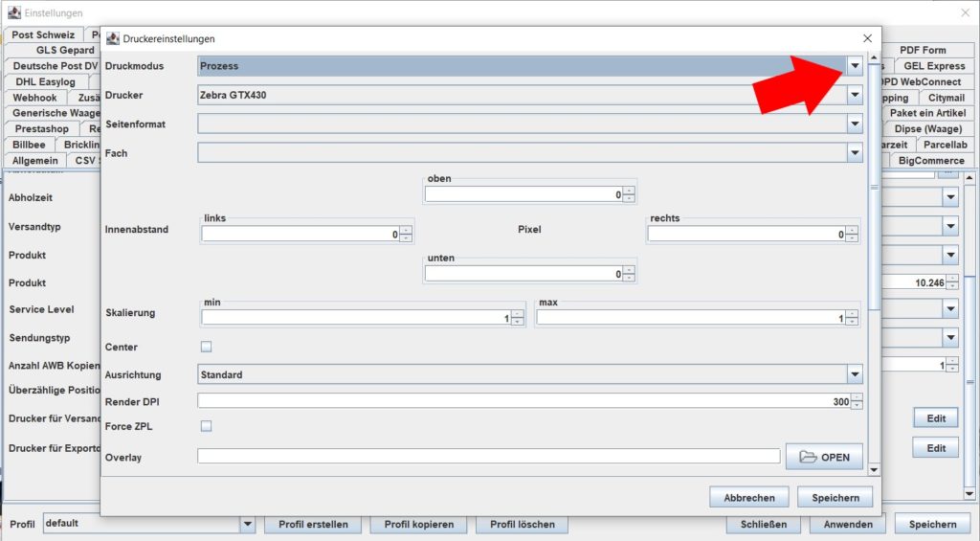
Task: Switch to the Allgemein tab
Action: (x=35, y=160)
